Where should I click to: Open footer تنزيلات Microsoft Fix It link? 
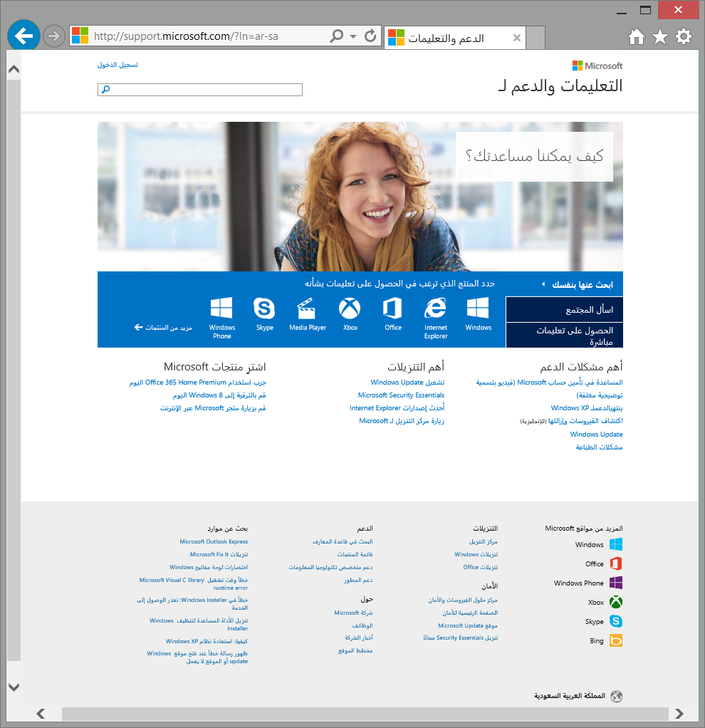point(219,554)
